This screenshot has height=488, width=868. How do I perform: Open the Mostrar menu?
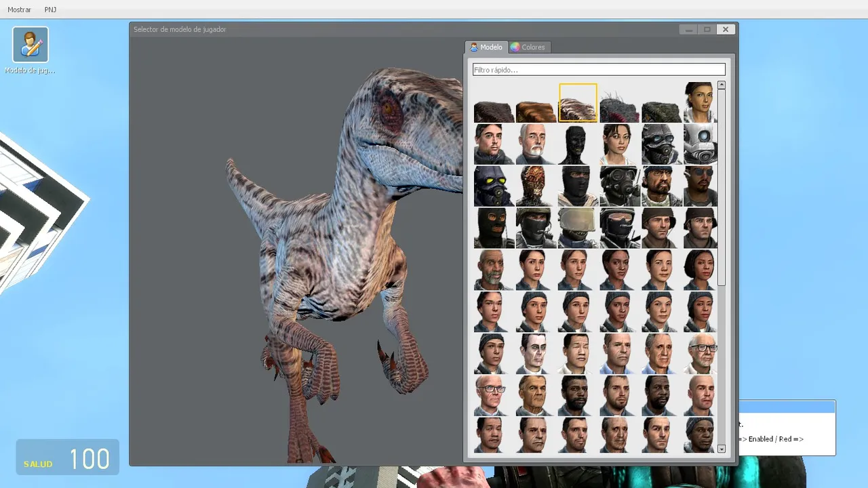click(x=20, y=9)
